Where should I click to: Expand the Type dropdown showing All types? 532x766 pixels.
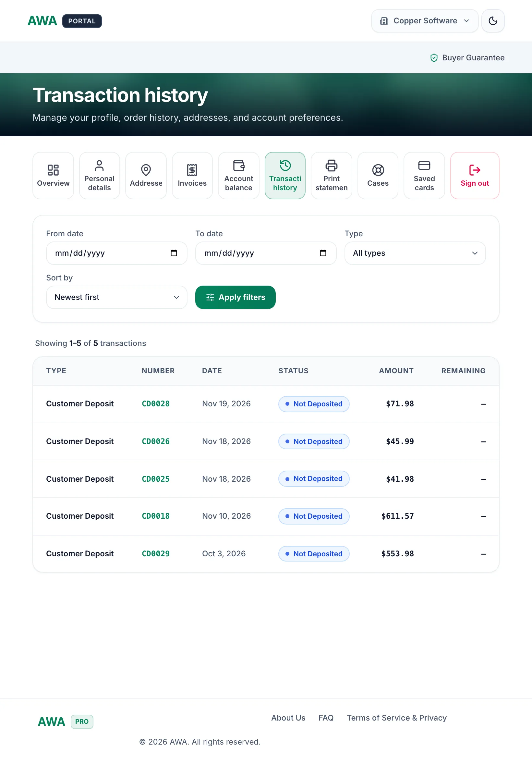click(x=415, y=253)
